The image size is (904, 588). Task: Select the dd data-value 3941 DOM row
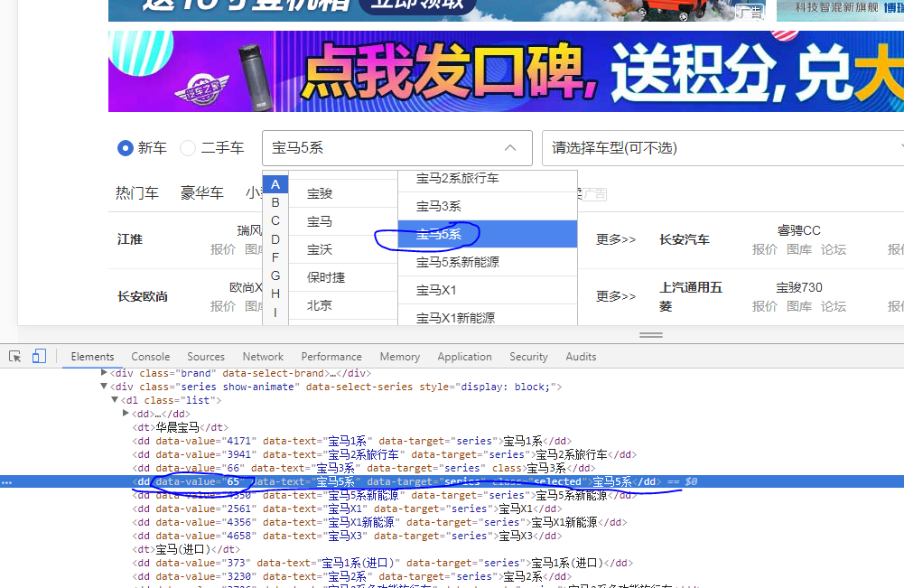[x=385, y=454]
